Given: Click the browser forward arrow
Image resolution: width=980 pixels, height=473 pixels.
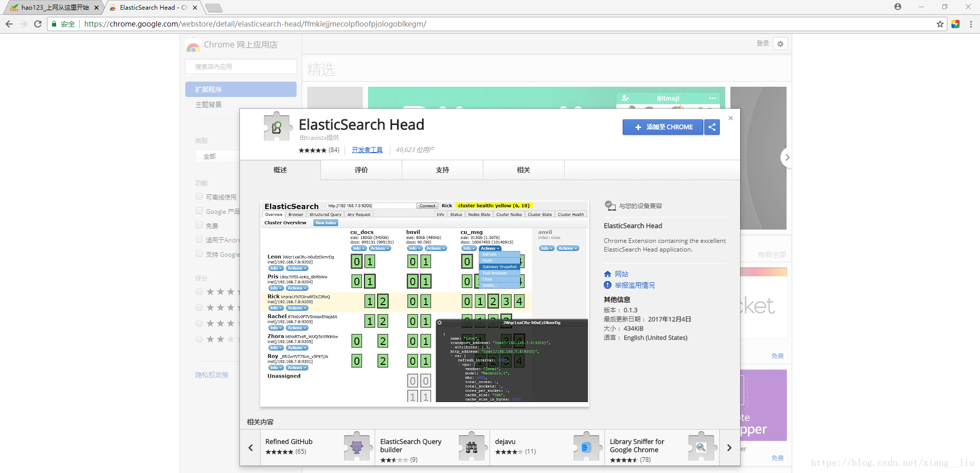Looking at the screenshot, I should coord(23,24).
